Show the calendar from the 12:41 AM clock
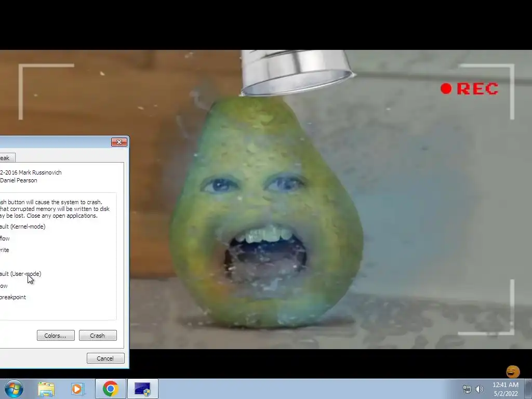Screen dimensions: 532x399 click(x=506, y=389)
